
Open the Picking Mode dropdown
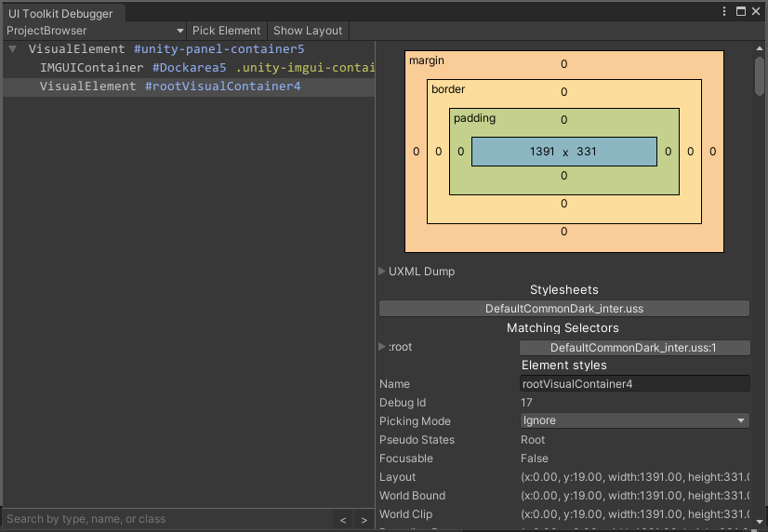[x=634, y=420]
